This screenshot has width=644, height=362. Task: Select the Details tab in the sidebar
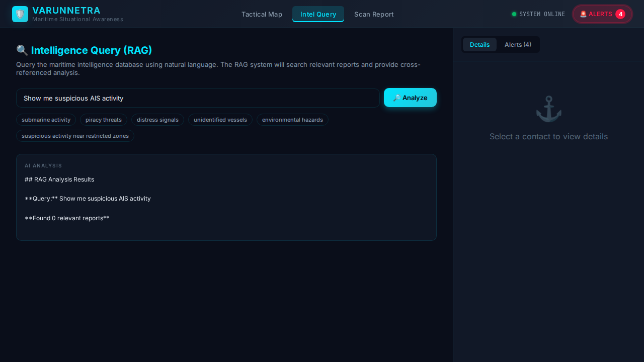479,45
